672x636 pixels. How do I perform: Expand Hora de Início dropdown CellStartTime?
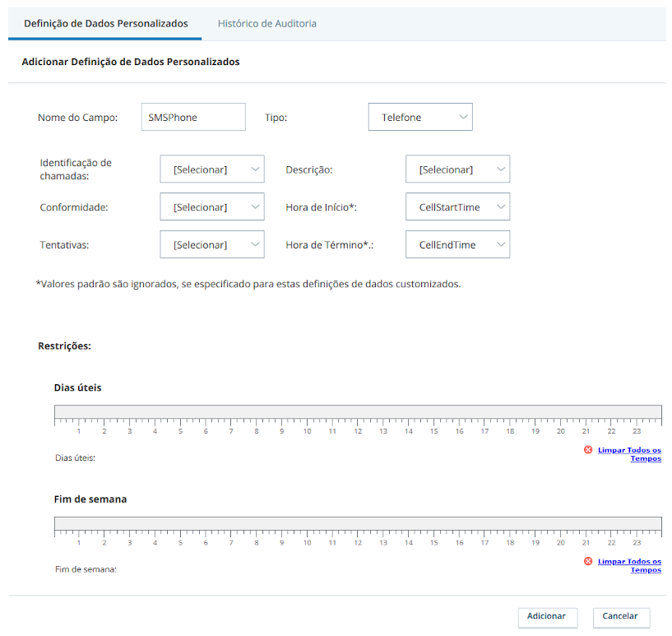coord(457,207)
